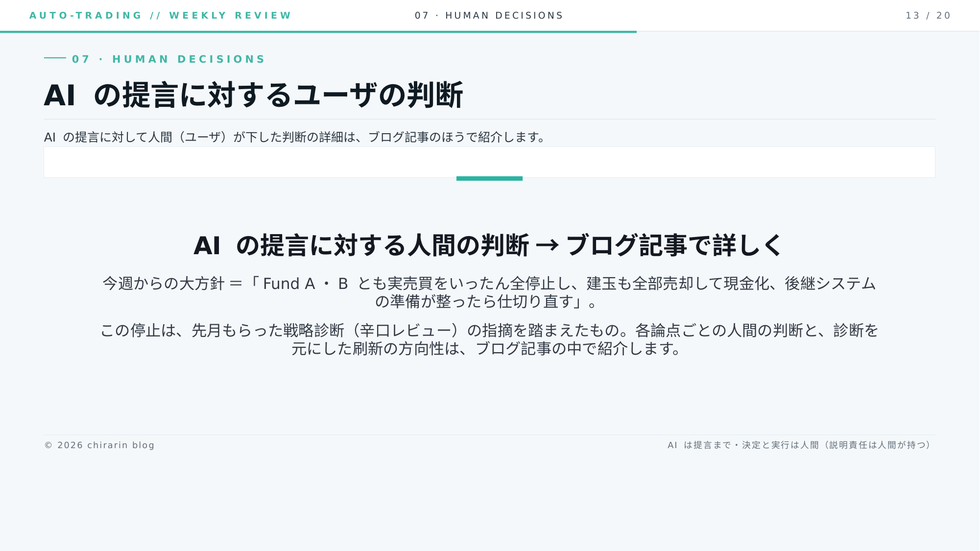The height and width of the screenshot is (551, 980).
Task: Click the subtitle sentence ending with ブログ記事のほうで紹介します。
Action: click(295, 137)
